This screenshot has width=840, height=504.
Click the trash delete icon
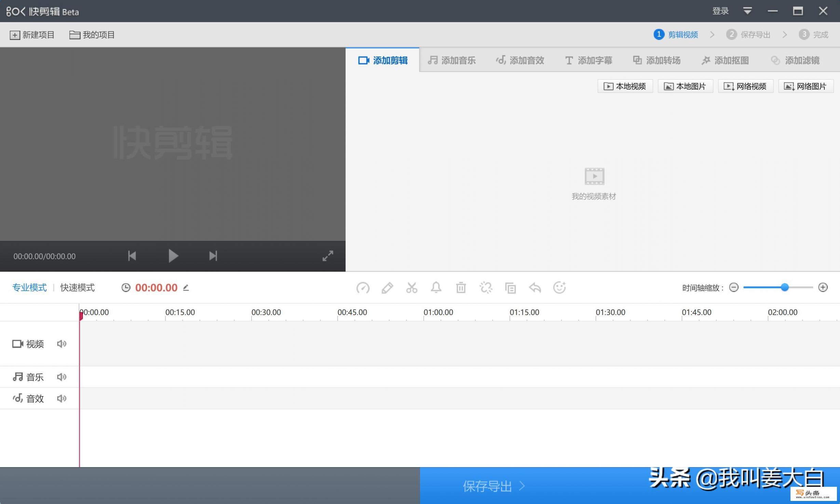click(461, 288)
